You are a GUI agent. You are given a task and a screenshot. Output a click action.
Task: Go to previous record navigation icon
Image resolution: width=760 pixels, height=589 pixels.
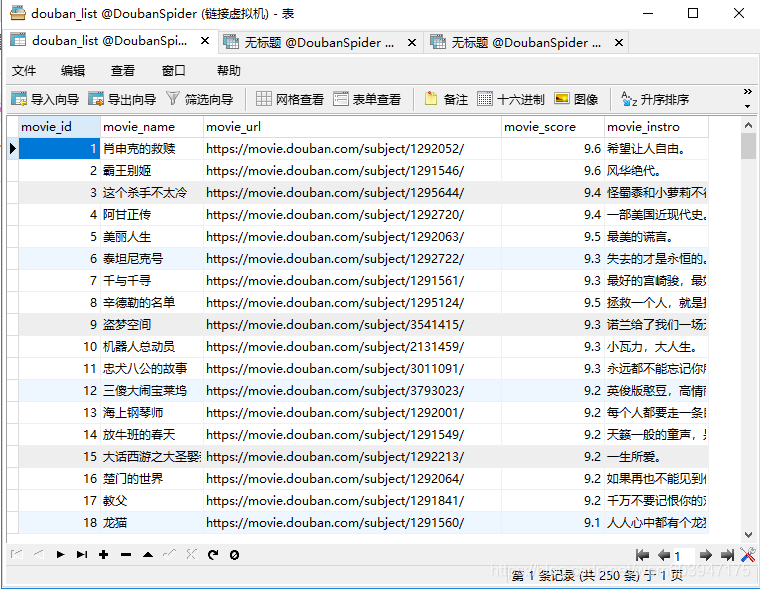pos(39,554)
